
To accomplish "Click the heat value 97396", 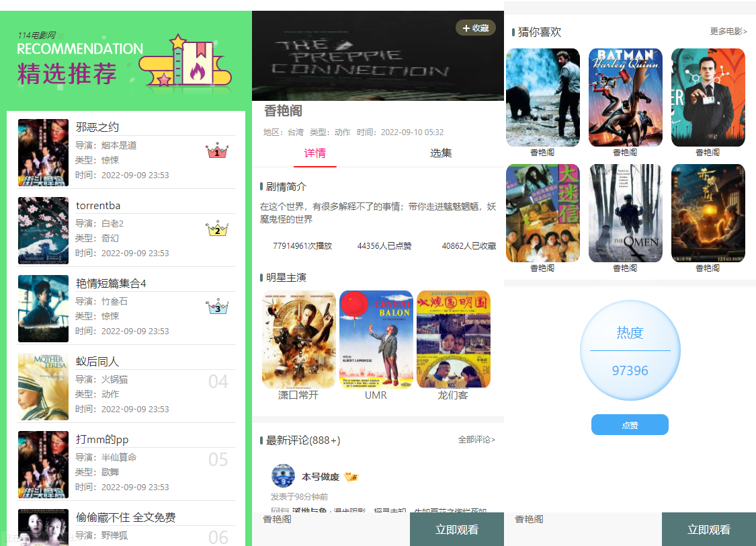I will tap(630, 370).
